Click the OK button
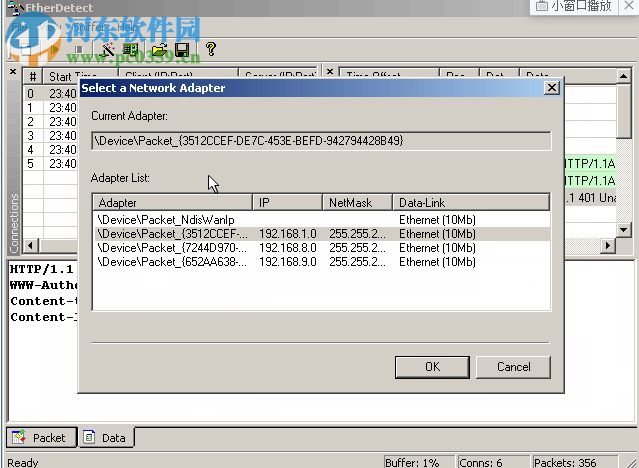Viewport: 639px width, 468px height. (x=432, y=367)
